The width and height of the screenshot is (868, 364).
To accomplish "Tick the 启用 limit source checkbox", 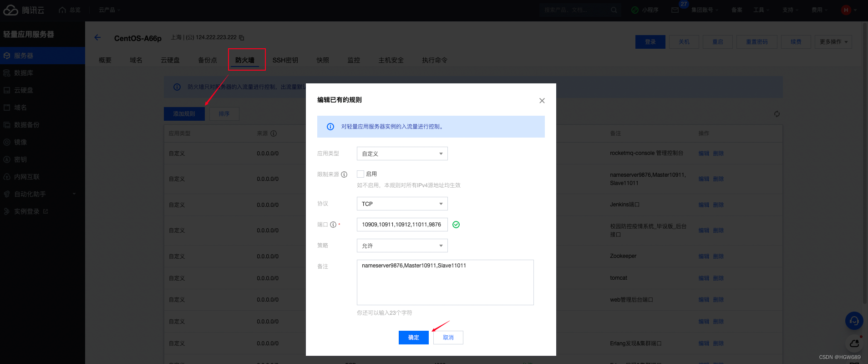I will point(360,174).
